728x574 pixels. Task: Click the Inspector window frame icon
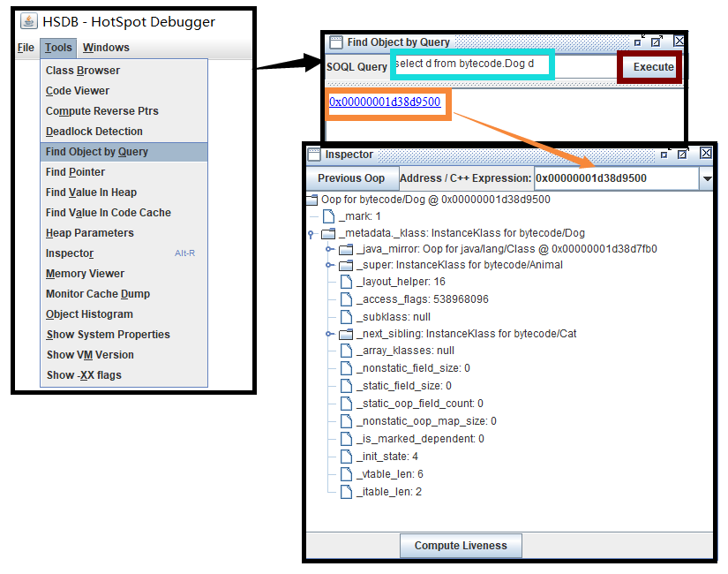(314, 154)
